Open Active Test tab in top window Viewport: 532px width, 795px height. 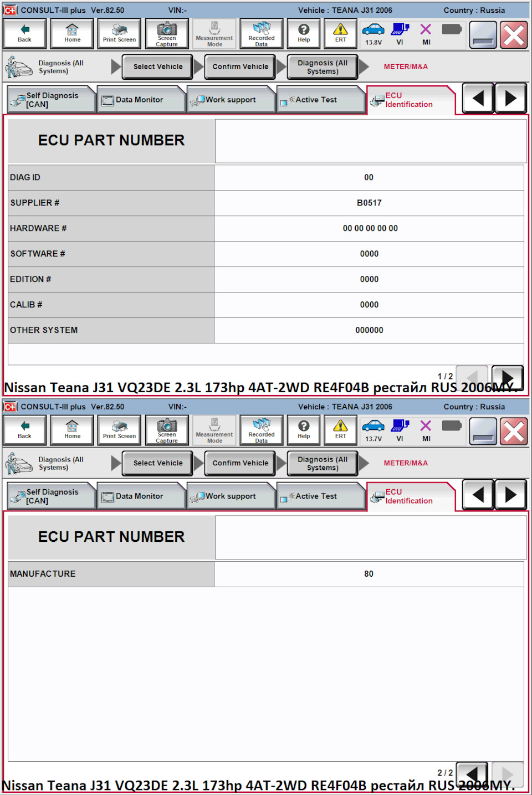tap(320, 100)
